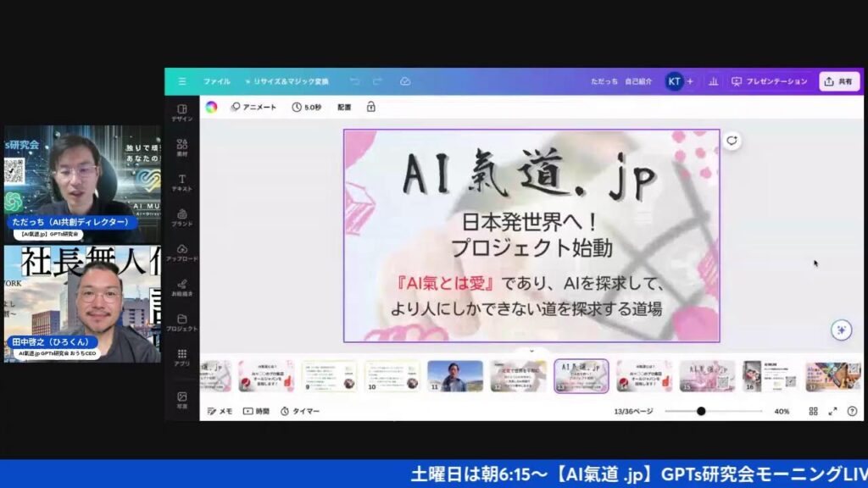Image resolution: width=868 pixels, height=488 pixels.
Task: Click the Magic assistant sparkle button
Action: (x=841, y=330)
